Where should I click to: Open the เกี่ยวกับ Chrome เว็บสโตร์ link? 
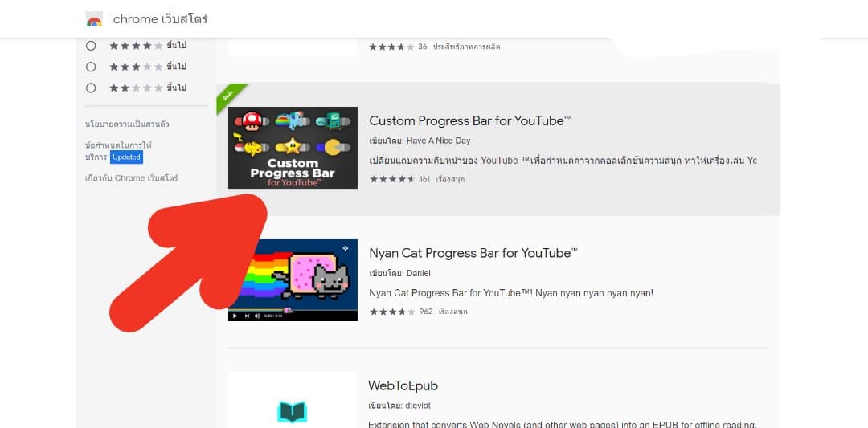click(x=131, y=177)
